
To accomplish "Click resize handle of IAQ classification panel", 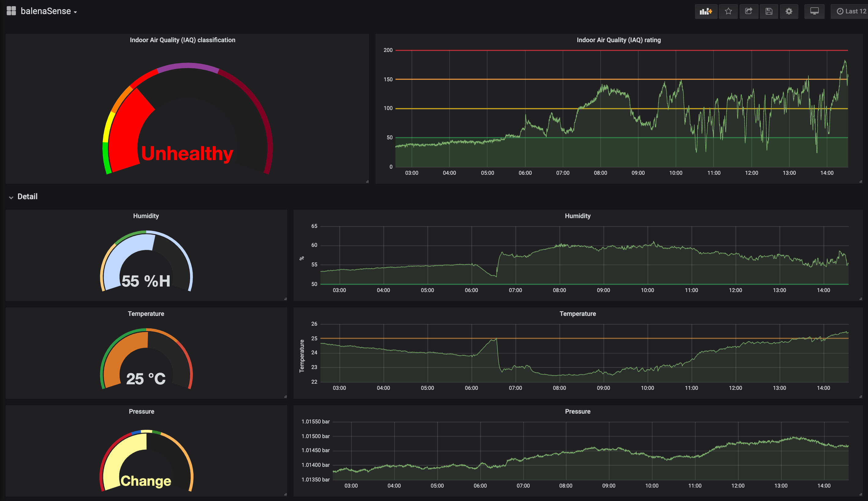I will pyautogui.click(x=367, y=181).
